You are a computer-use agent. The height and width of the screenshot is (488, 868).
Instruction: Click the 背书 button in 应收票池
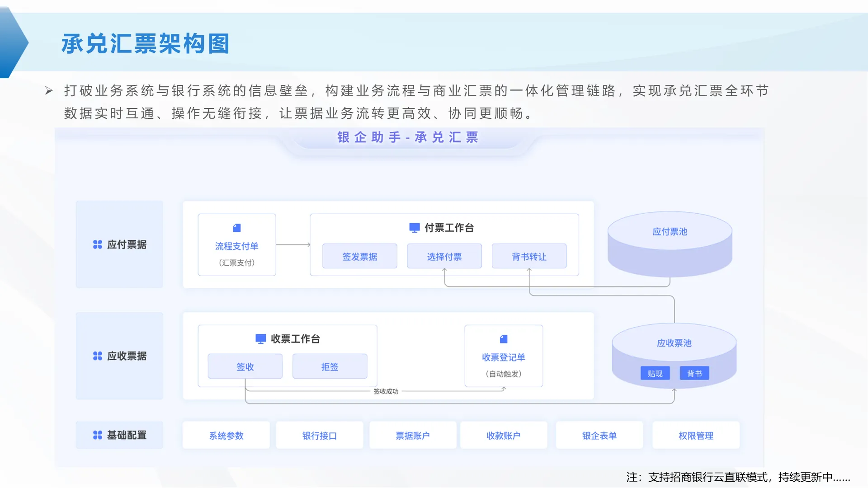pyautogui.click(x=694, y=373)
